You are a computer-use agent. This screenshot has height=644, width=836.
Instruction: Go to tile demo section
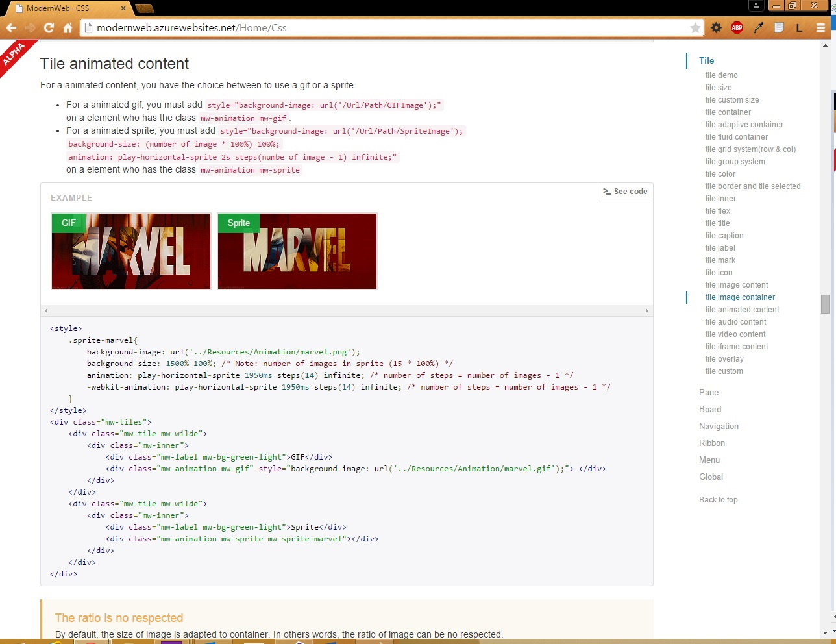coord(721,75)
